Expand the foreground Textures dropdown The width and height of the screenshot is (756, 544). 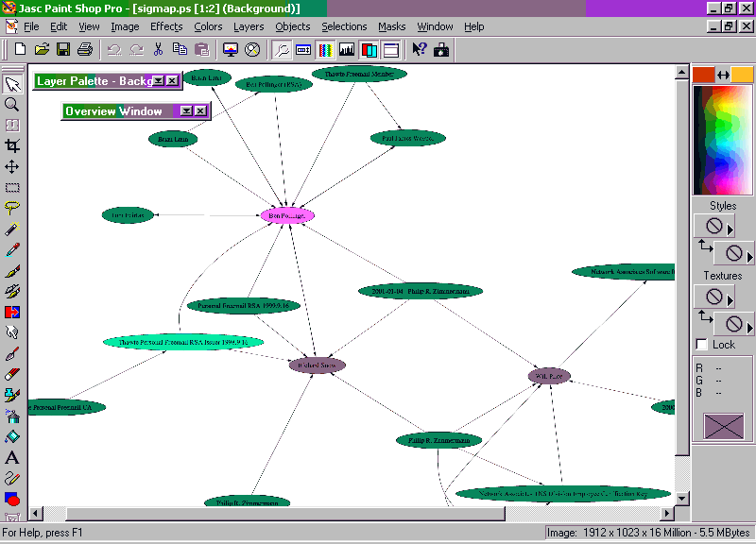pyautogui.click(x=730, y=299)
